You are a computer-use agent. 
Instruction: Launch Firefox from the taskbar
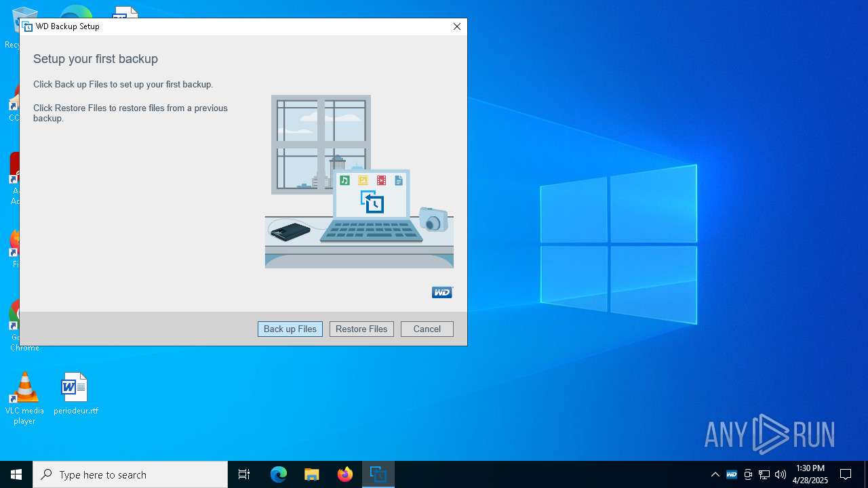tap(345, 474)
